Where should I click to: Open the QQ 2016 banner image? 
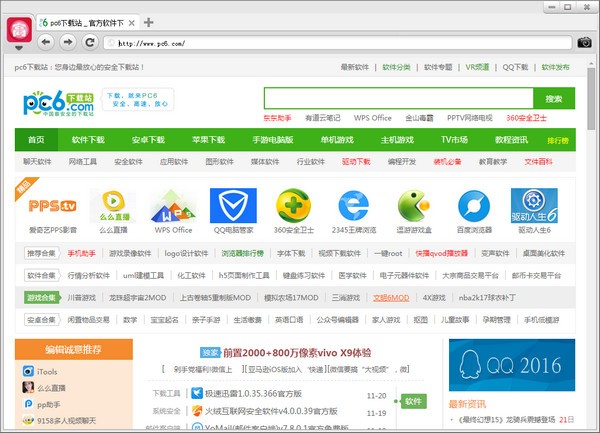click(511, 365)
